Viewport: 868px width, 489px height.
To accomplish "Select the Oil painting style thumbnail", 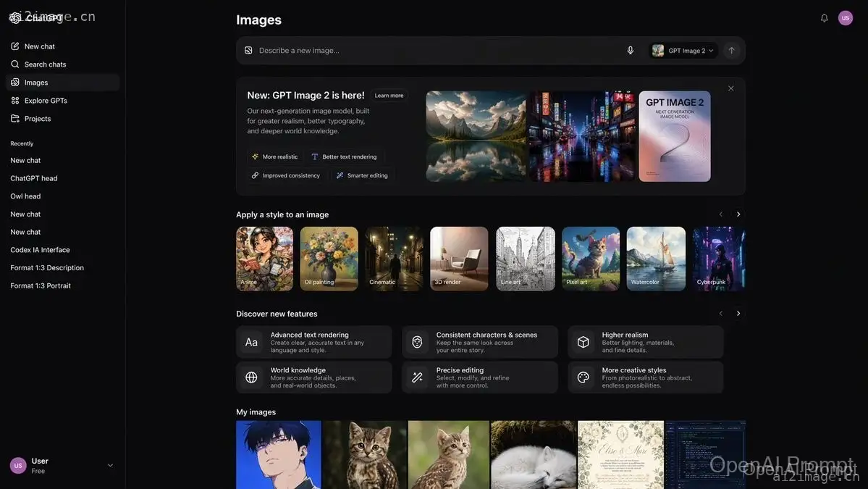I will click(x=329, y=259).
